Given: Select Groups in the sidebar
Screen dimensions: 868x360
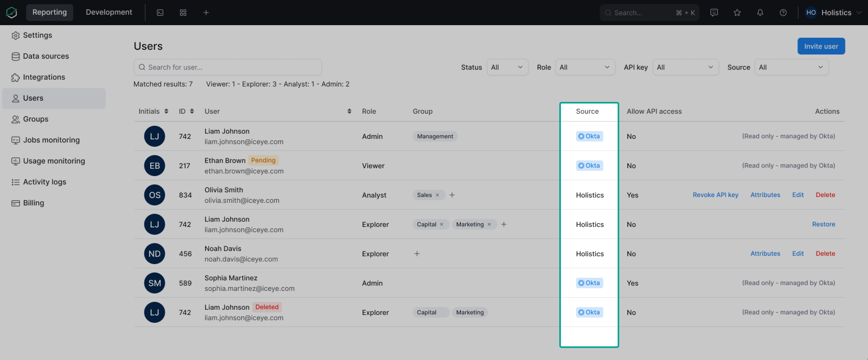Looking at the screenshot, I should pyautogui.click(x=35, y=119).
